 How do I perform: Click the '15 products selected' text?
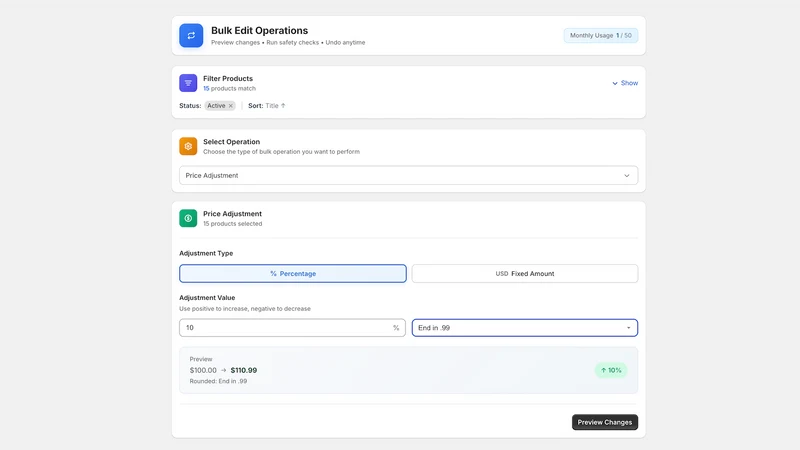pyautogui.click(x=233, y=223)
